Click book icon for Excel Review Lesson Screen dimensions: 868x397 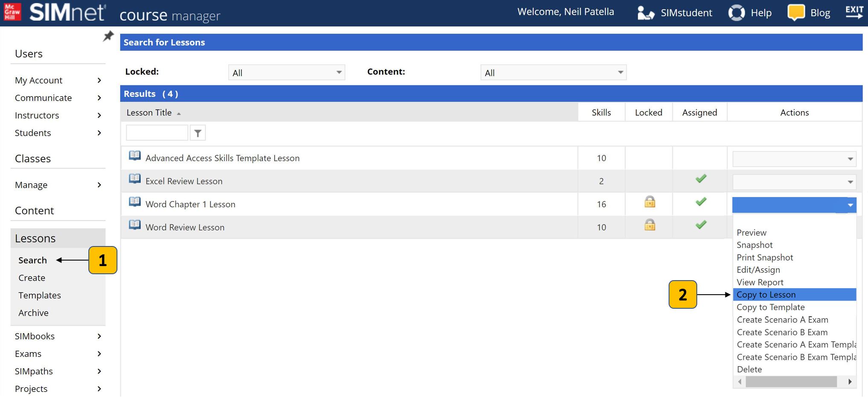(134, 179)
